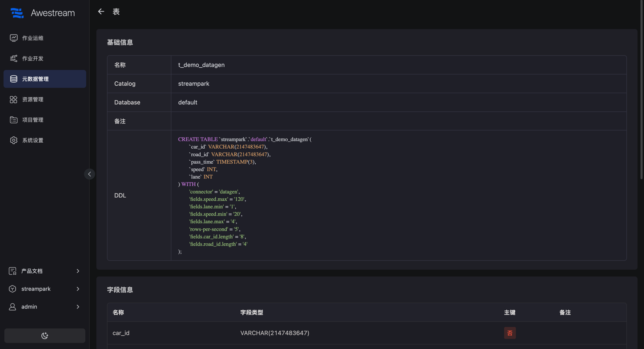Expand the streampark submenu arrow
Viewport: 644px width, 349px height.
[x=78, y=289]
